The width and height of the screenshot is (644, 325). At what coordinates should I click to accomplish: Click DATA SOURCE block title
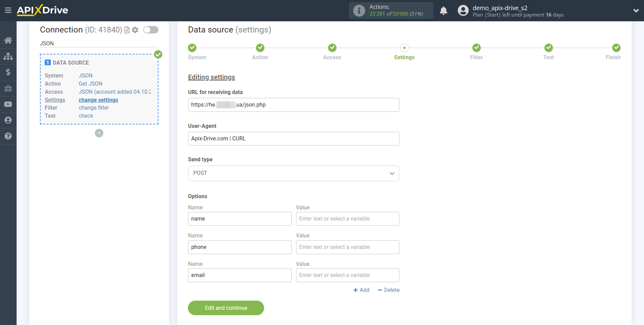pyautogui.click(x=71, y=63)
